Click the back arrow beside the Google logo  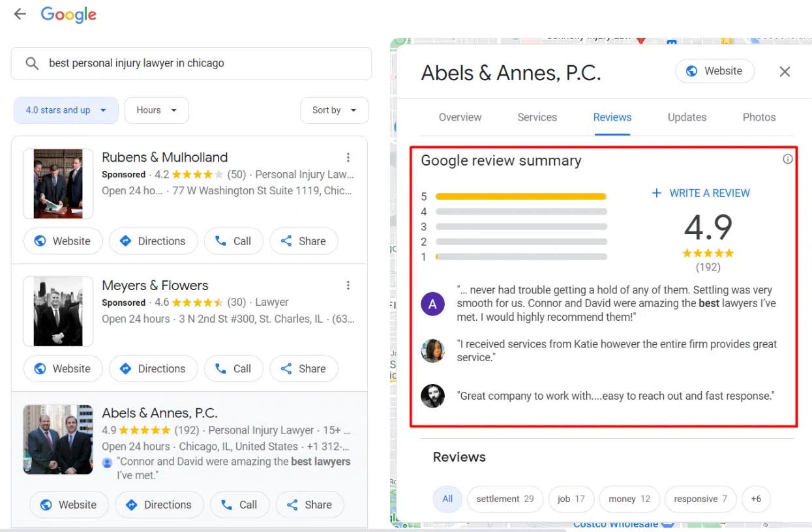pos(20,14)
